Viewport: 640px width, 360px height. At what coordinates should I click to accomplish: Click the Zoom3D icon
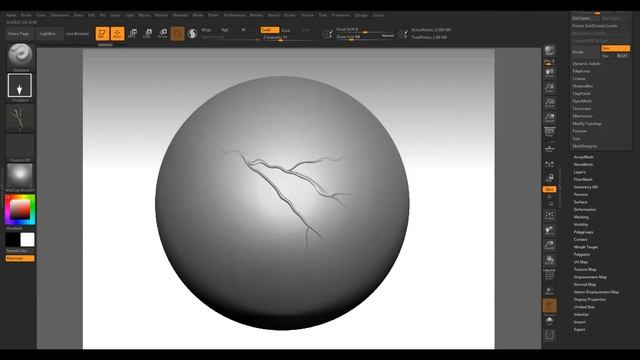[x=549, y=245]
